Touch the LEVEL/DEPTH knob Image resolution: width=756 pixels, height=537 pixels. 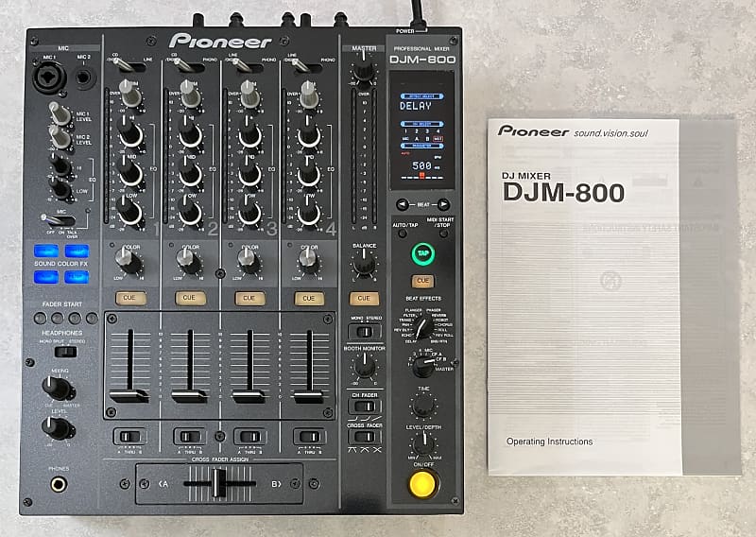tap(423, 444)
